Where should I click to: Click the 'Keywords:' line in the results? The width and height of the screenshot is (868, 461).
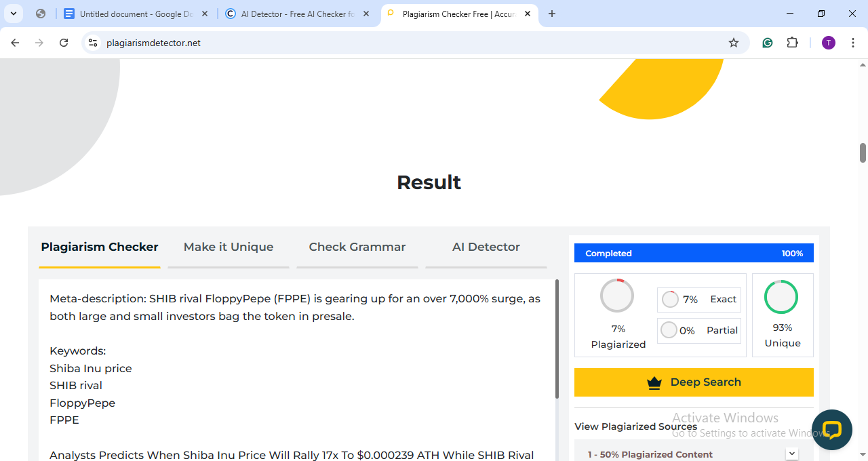78,350
